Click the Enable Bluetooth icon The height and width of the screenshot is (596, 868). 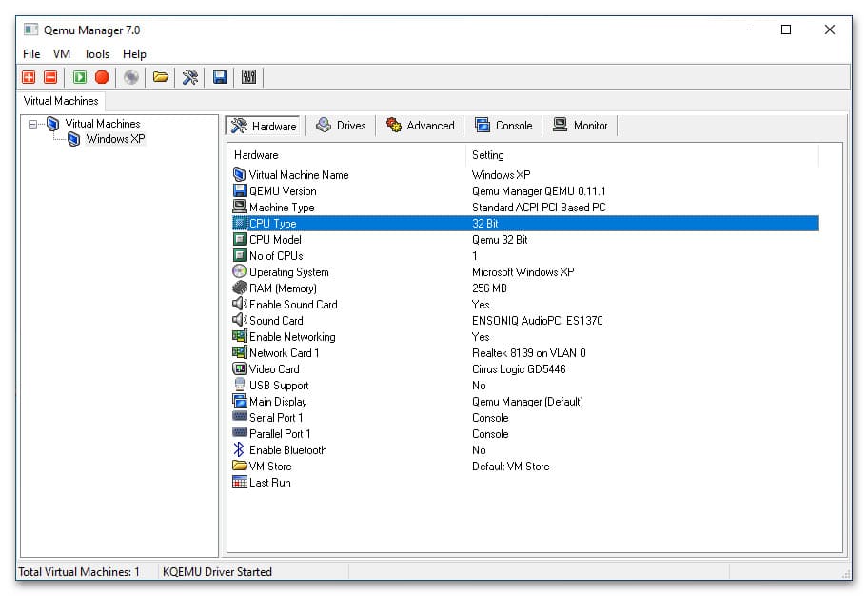pyautogui.click(x=239, y=449)
